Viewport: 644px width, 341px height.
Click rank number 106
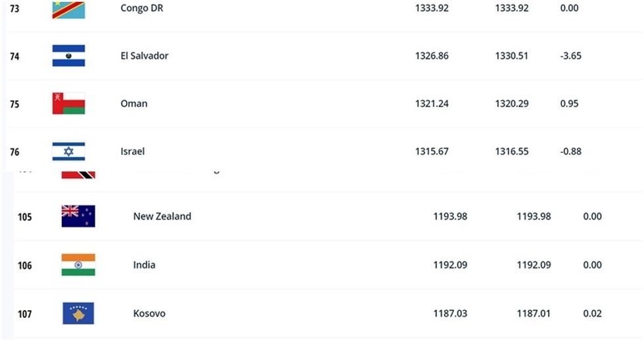(24, 265)
